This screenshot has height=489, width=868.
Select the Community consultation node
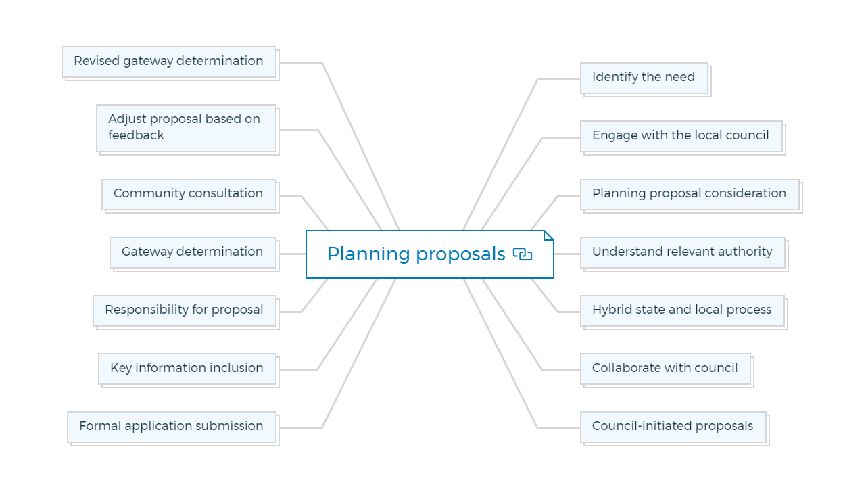(x=189, y=194)
